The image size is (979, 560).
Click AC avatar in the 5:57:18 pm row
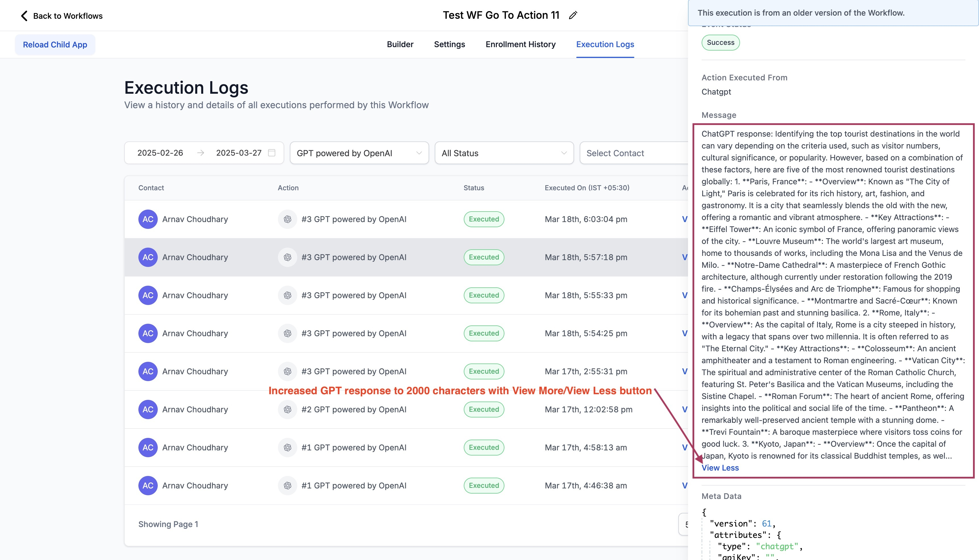tap(148, 257)
